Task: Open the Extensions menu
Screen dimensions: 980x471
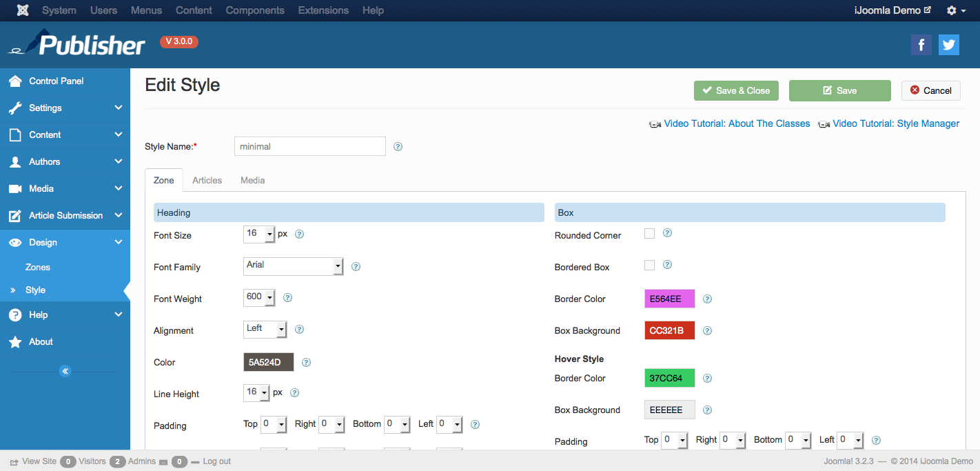Action: tap(323, 10)
